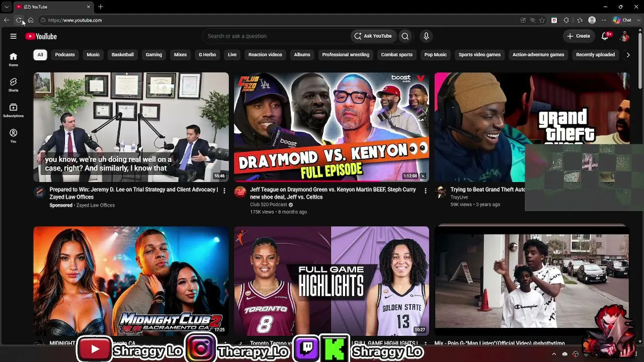Filter by Recently uploaded chip

[595, 55]
